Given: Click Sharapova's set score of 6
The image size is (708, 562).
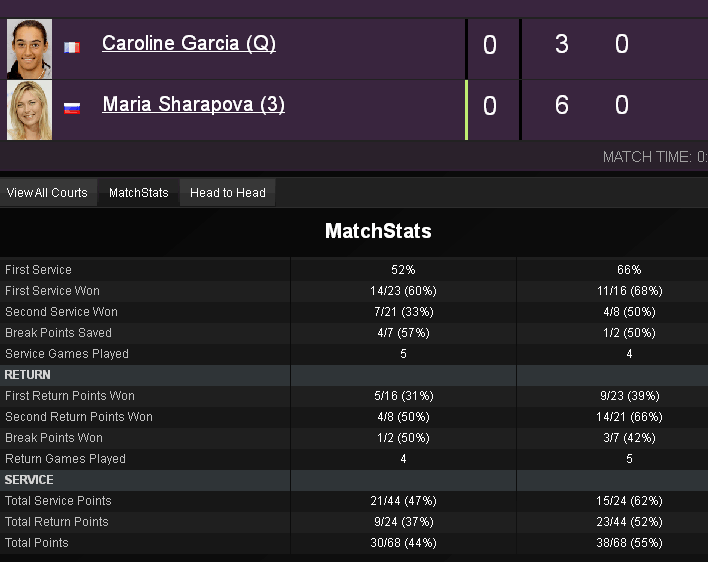Looking at the screenshot, I should [x=561, y=106].
